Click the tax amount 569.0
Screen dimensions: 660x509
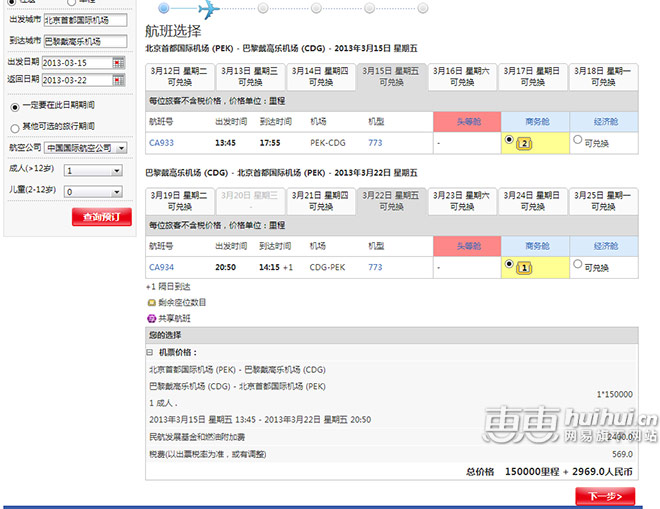[x=622, y=454]
